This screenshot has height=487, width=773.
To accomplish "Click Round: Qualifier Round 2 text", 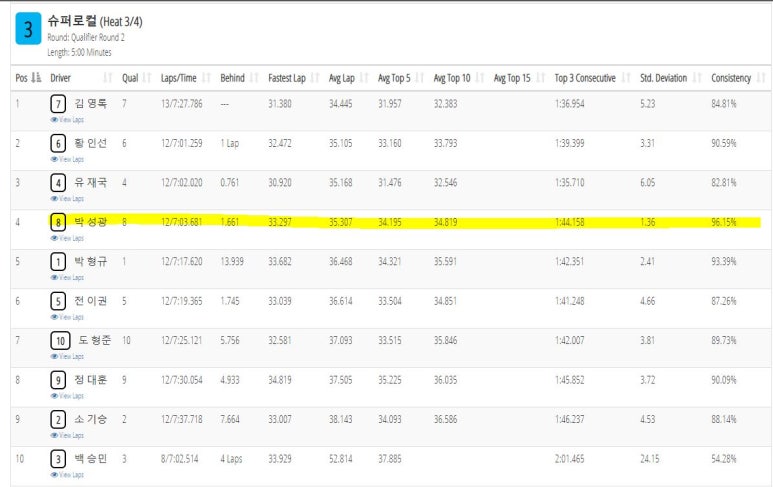I will [86, 37].
